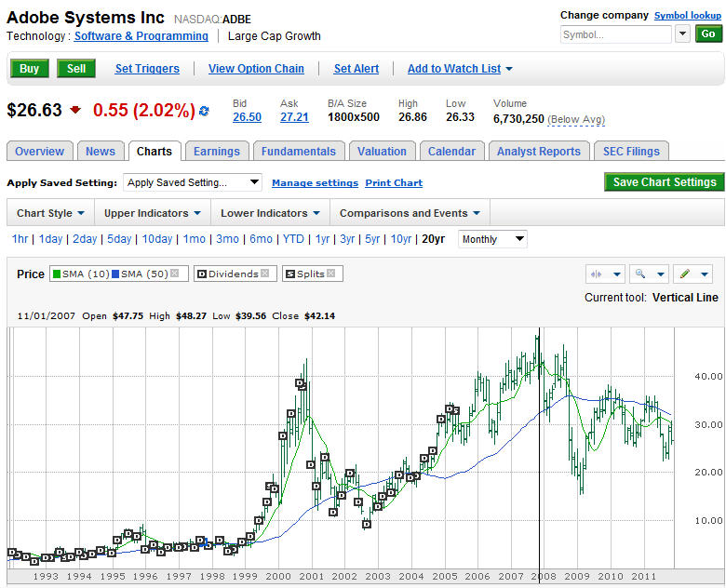Screen dimensions: 726x588
Task: Open the Software & Programming sector link
Action: 141,36
